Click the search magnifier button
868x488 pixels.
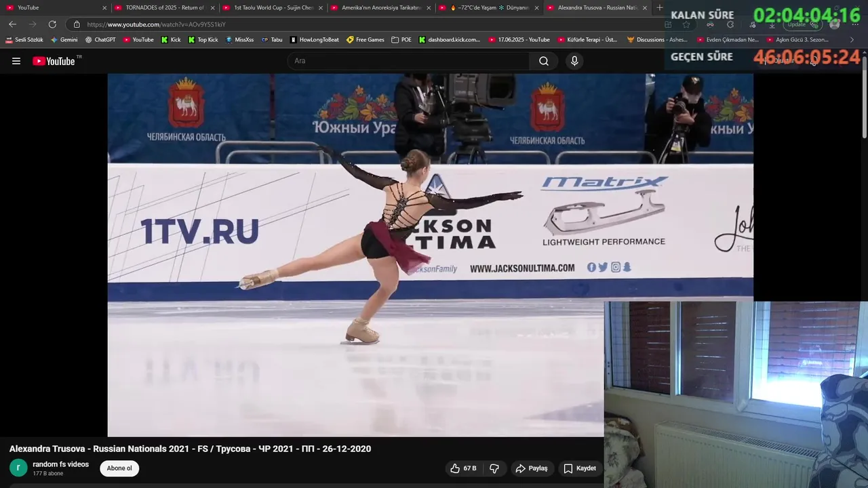click(544, 61)
